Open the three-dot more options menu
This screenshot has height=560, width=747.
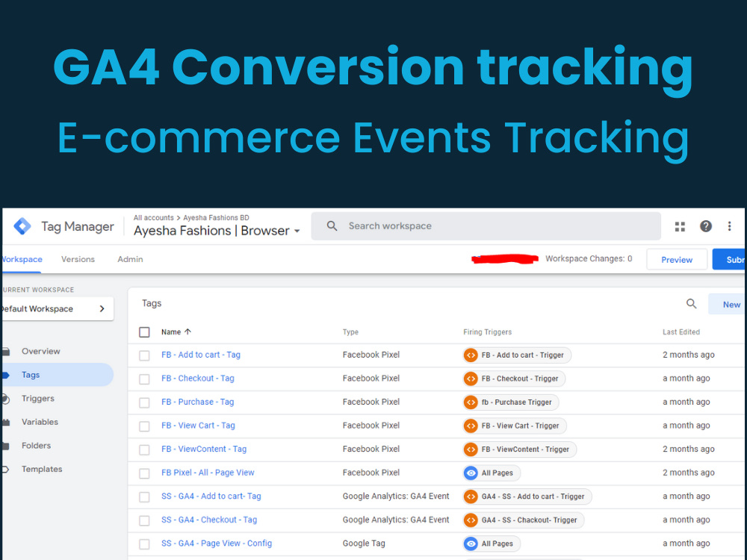[x=729, y=226]
